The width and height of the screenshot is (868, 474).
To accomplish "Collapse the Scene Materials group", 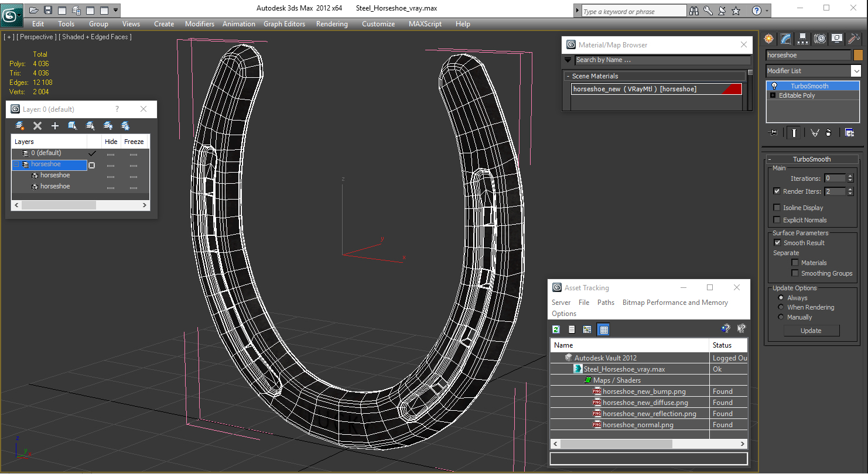I will pyautogui.click(x=568, y=76).
